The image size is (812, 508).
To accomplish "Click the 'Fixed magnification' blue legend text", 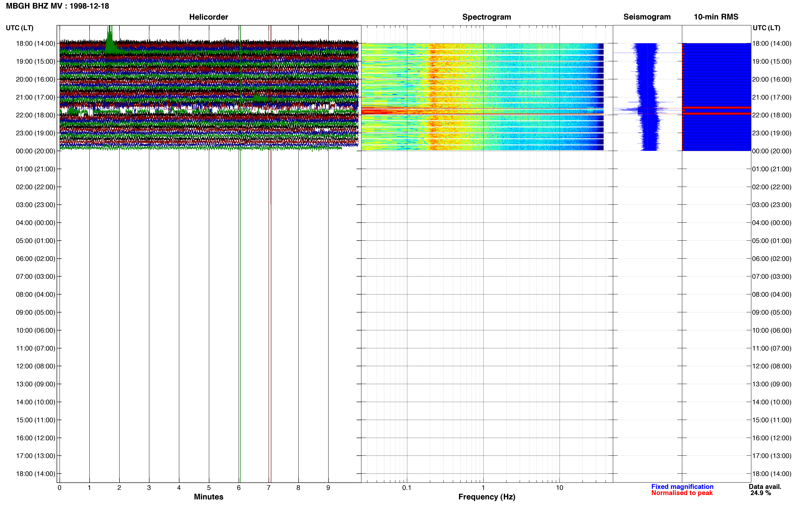I will pyautogui.click(x=682, y=487).
